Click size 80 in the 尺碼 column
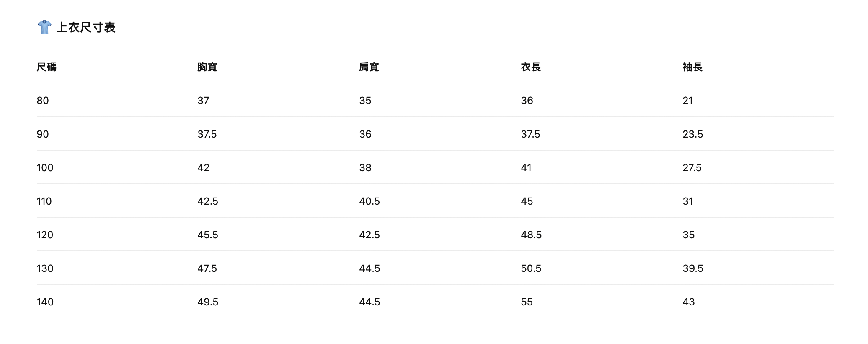The height and width of the screenshot is (344, 868). click(x=43, y=101)
